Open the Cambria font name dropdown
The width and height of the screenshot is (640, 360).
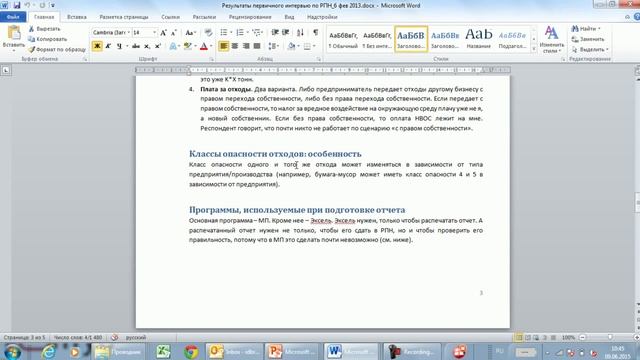[129, 32]
